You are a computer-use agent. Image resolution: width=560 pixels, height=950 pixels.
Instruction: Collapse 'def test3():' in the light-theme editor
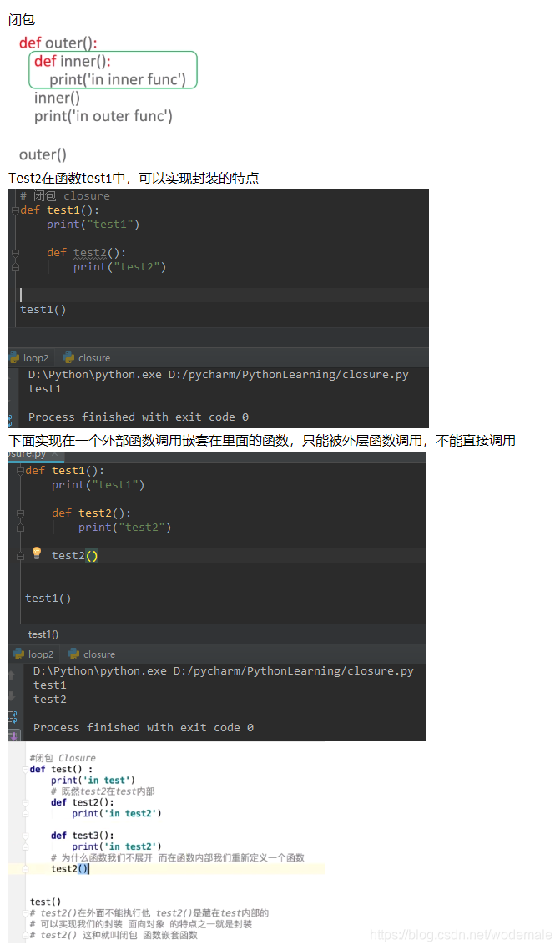25,836
